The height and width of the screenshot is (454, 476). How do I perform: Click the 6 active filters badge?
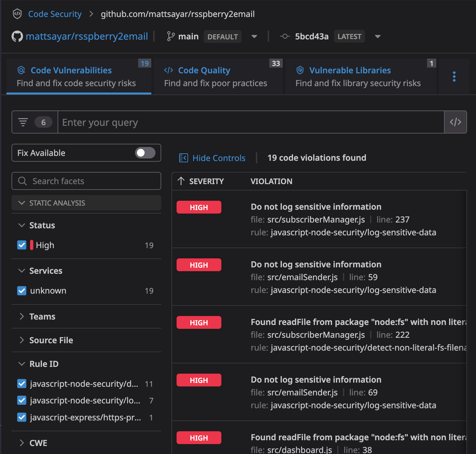point(44,122)
